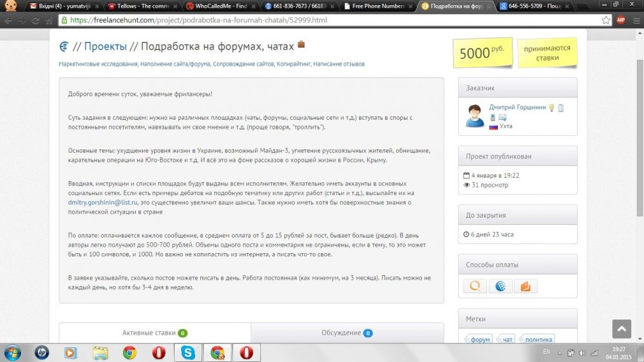The image size is (644, 362).
Task: Open the Активные ставки tab
Action: pos(155,333)
